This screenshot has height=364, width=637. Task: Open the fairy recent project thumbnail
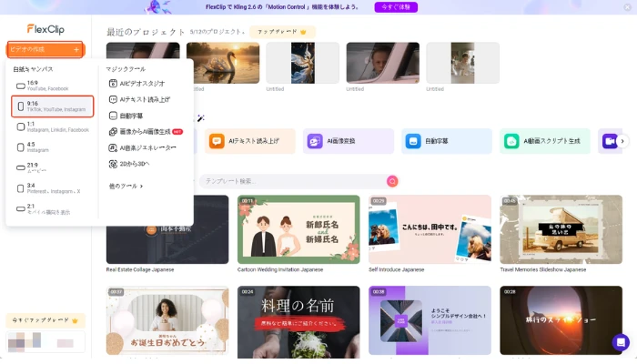(x=303, y=63)
